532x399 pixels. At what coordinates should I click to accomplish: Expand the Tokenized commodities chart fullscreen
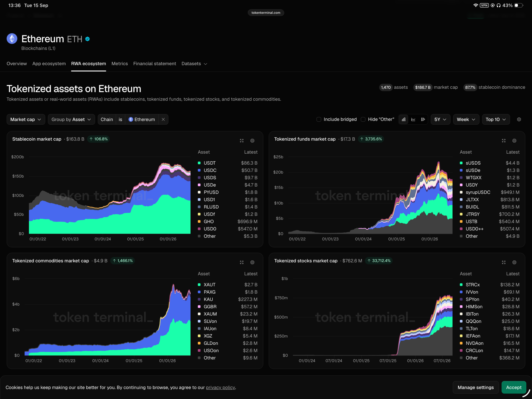click(242, 262)
